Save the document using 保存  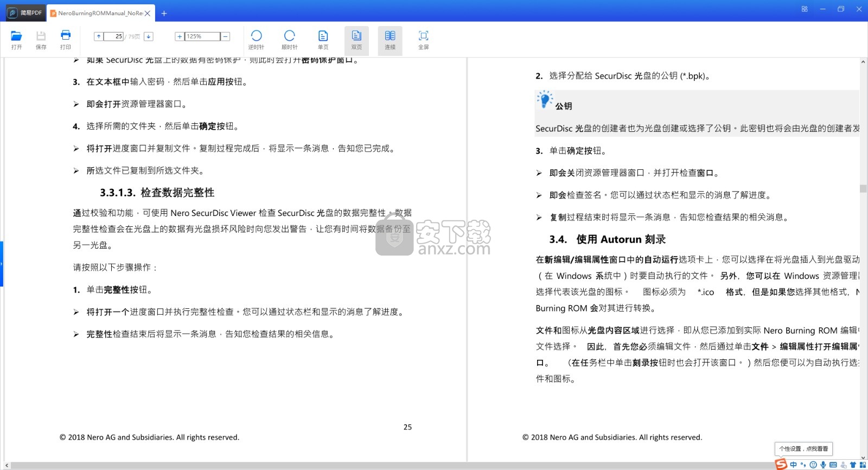point(41,40)
